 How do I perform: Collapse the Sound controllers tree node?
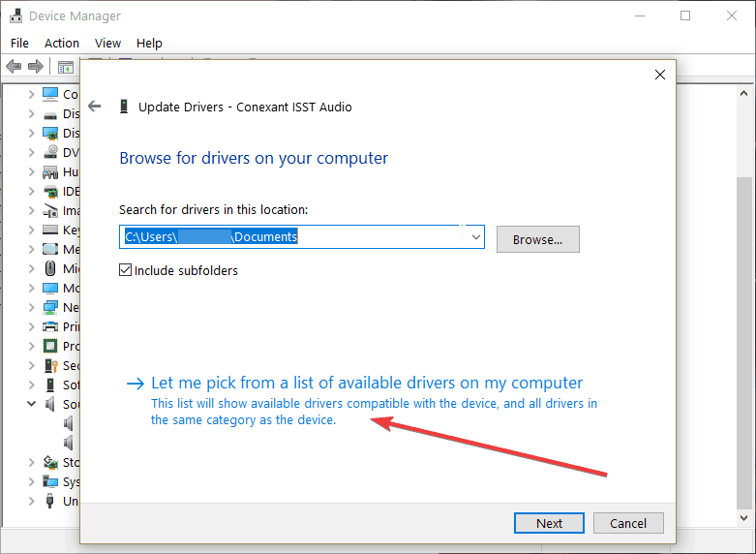[x=31, y=404]
